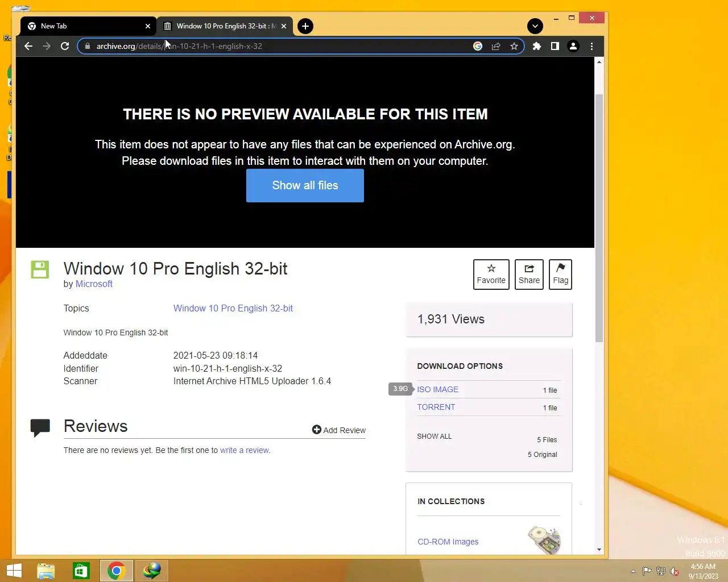728x582 pixels.
Task: Click the Add Review link
Action: (x=339, y=430)
